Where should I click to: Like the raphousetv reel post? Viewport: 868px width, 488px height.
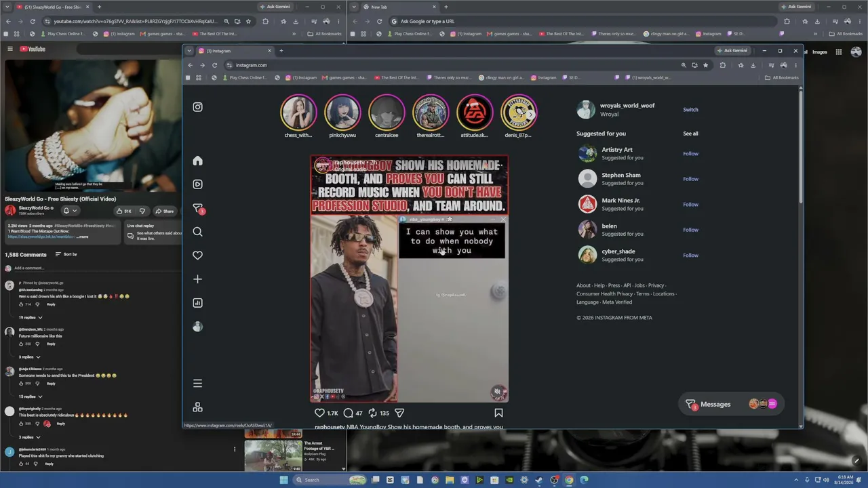(x=319, y=413)
